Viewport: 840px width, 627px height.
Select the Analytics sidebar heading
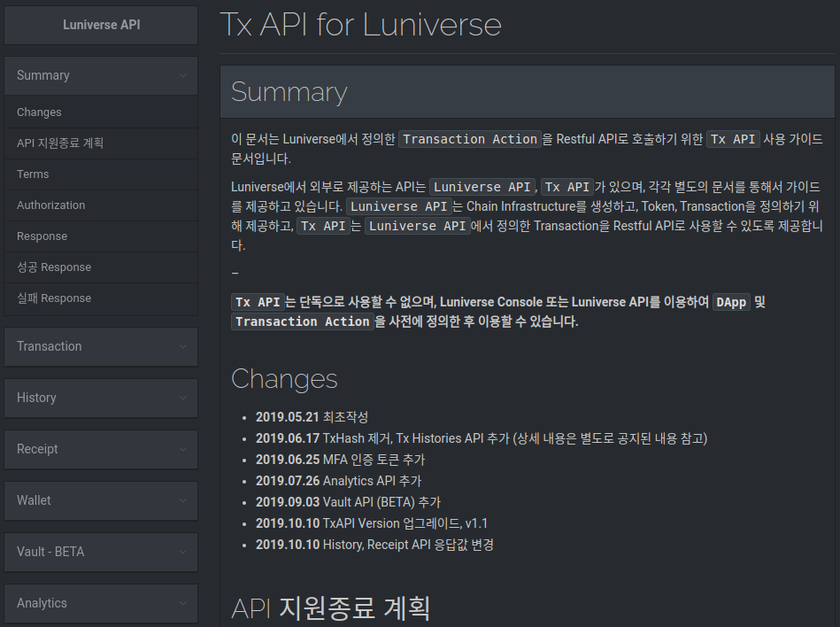point(101,603)
